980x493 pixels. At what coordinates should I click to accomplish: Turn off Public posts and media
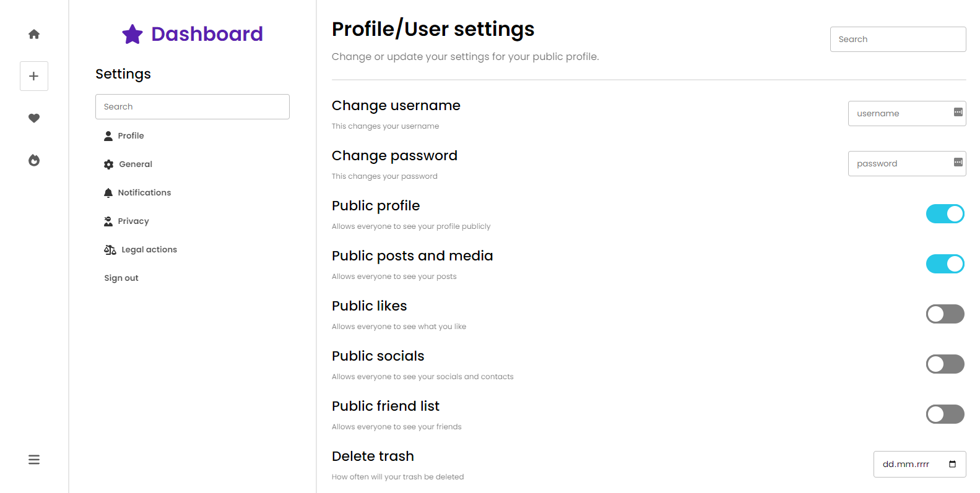tap(945, 264)
